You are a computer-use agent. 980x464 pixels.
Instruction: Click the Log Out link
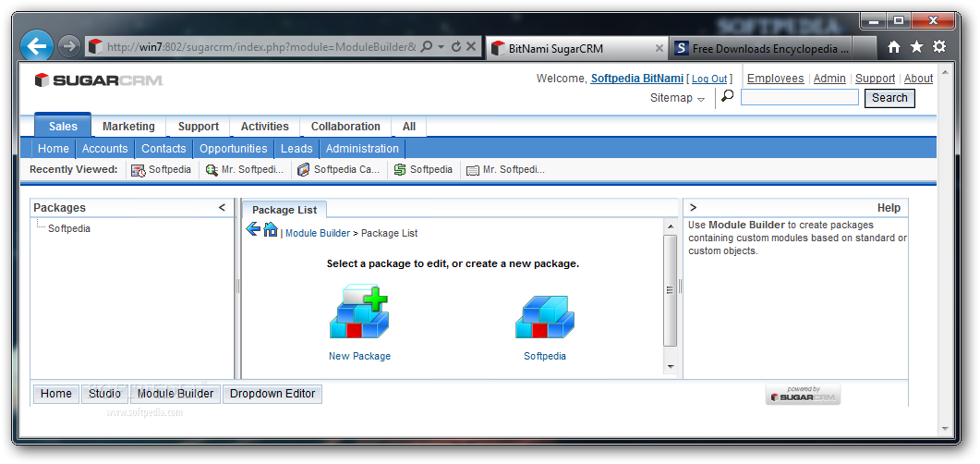(x=709, y=79)
